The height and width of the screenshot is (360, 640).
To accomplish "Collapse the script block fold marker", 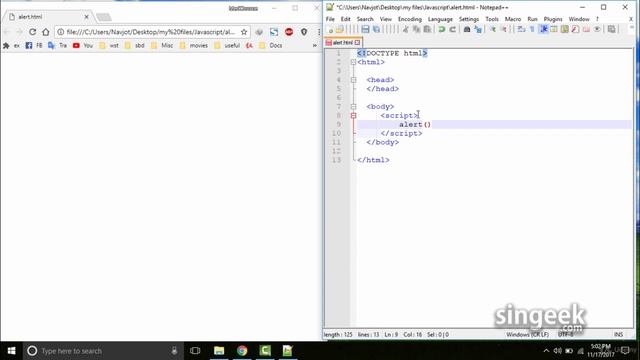I will 353,116.
